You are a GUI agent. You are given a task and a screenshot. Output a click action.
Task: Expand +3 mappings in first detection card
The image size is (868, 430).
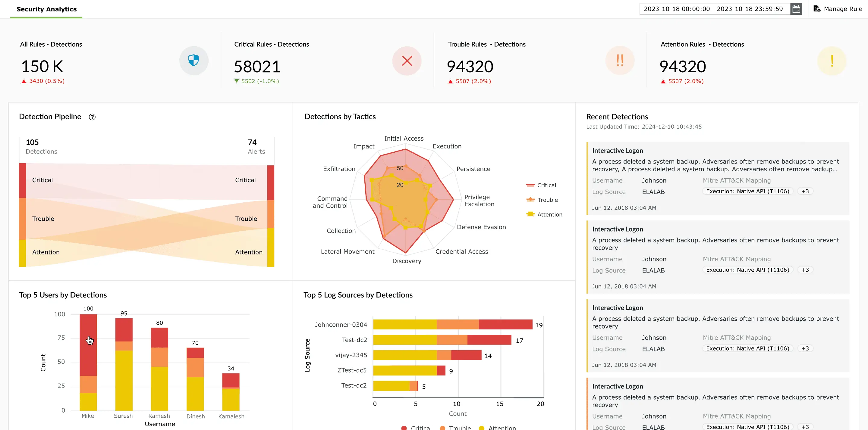coord(805,191)
